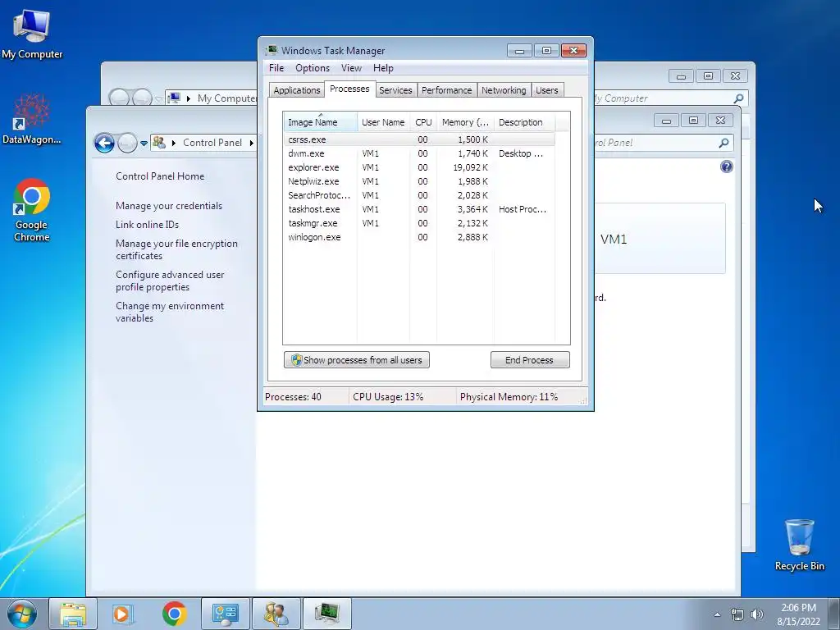Viewport: 840px width, 630px height.
Task: Select taskmgr.exe process row
Action: [x=419, y=223]
